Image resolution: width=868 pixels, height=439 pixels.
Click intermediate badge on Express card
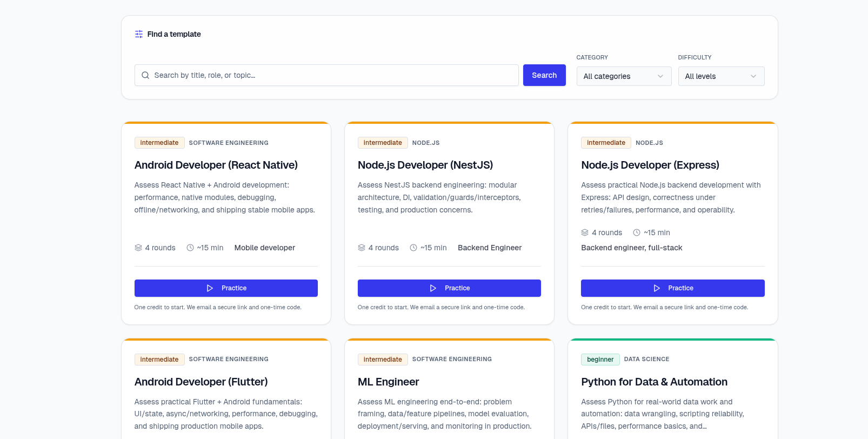pyautogui.click(x=606, y=143)
